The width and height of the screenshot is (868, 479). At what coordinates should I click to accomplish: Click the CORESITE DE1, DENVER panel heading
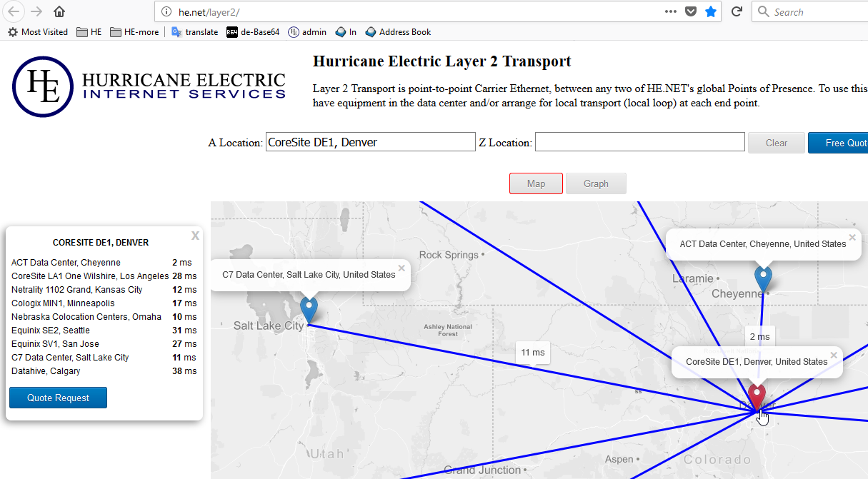[x=101, y=243]
